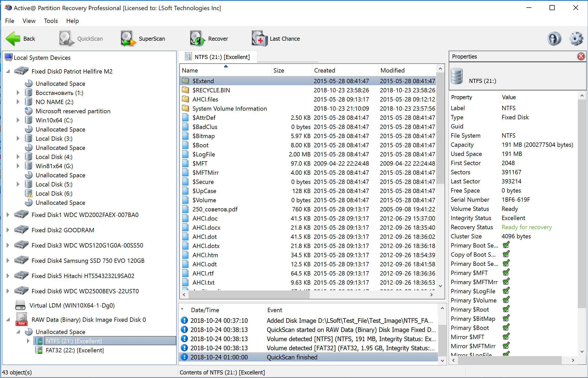Expand Fixed Disk1 WDC WD2002FAEX tree node
The width and height of the screenshot is (588, 378).
click(8, 215)
